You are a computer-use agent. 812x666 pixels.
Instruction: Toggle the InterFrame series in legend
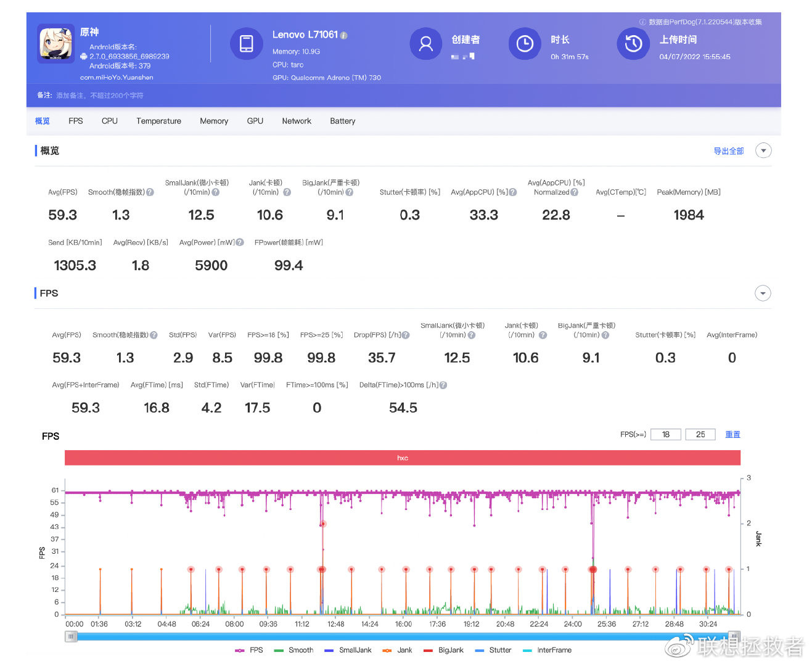coord(547,650)
